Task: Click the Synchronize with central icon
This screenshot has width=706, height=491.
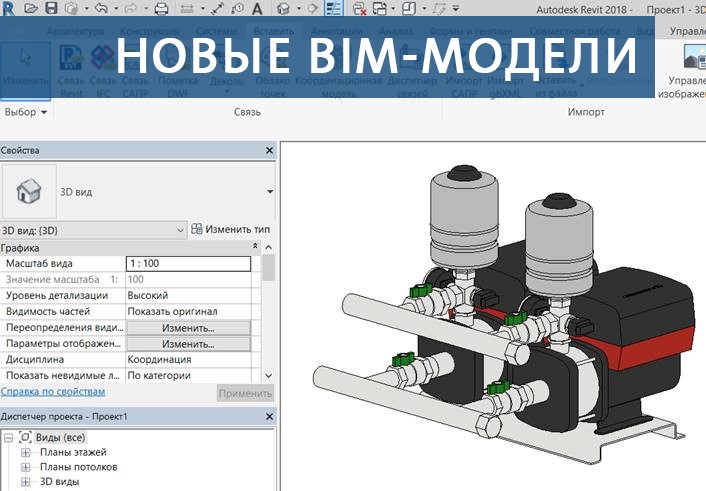Action: click(x=72, y=8)
